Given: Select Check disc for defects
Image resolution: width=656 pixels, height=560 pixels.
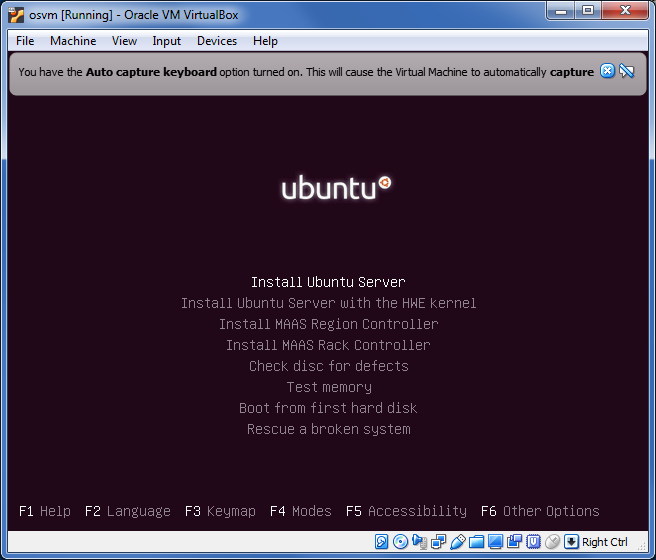Looking at the screenshot, I should pyautogui.click(x=328, y=366).
